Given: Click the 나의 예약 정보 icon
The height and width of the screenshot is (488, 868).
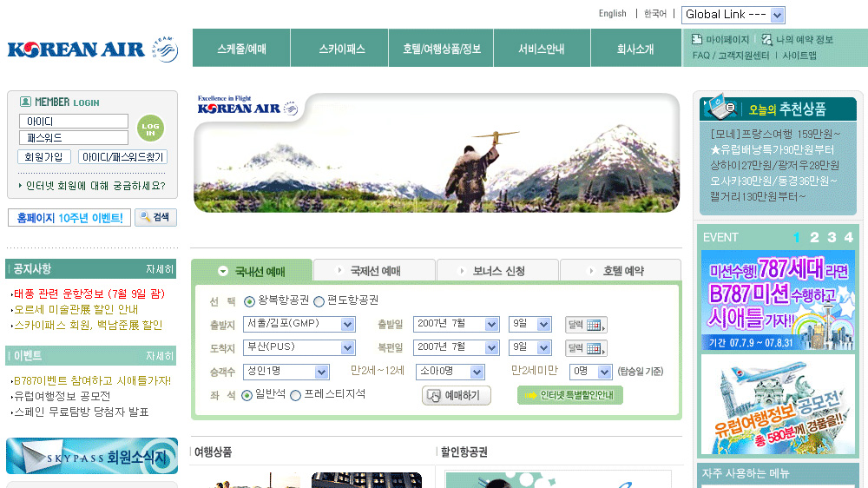Looking at the screenshot, I should pyautogui.click(x=766, y=39).
